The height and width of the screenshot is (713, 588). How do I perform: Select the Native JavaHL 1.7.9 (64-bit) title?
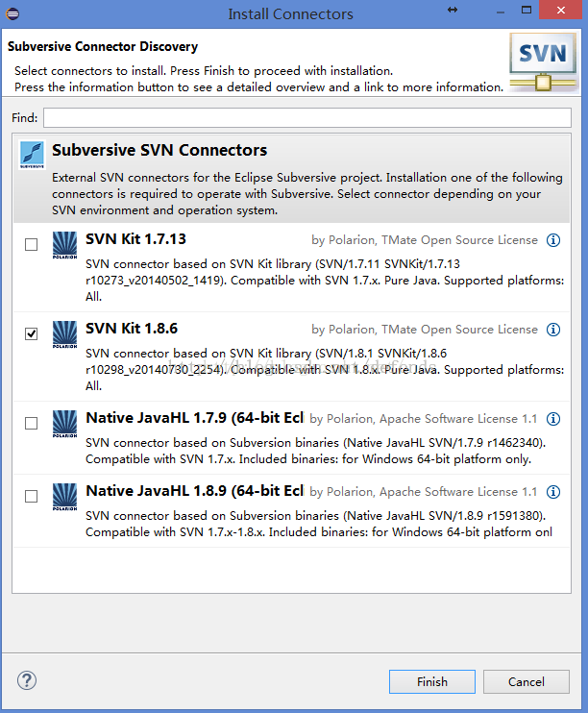[195, 418]
